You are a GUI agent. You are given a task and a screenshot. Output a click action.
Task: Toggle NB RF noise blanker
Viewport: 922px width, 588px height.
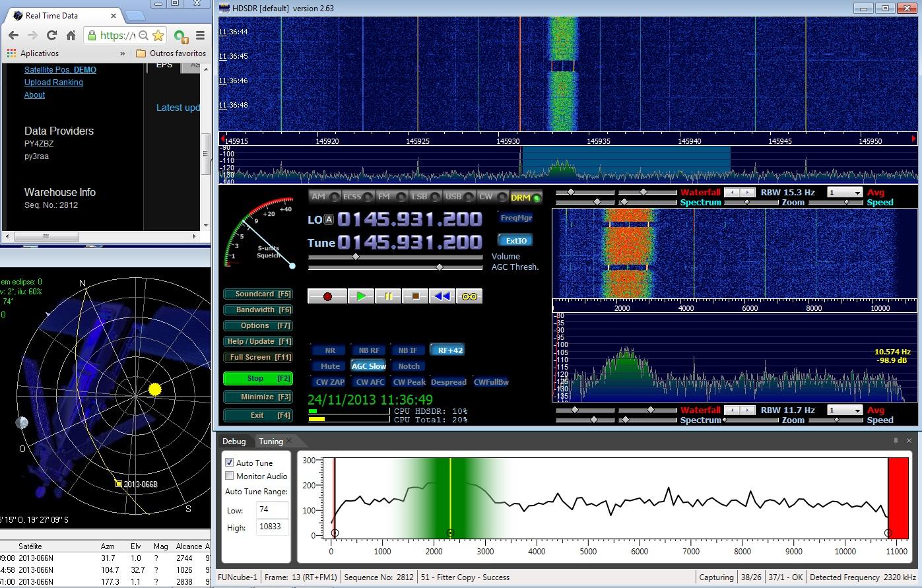[x=369, y=350]
